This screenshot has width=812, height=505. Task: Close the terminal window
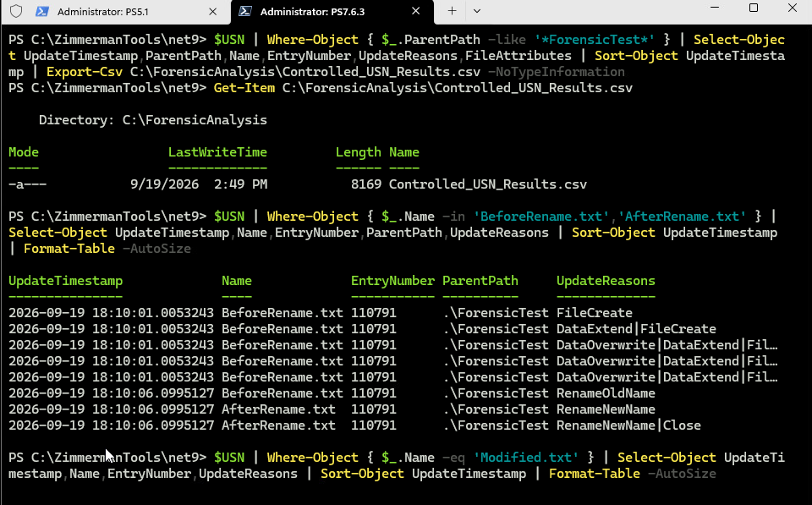point(793,8)
